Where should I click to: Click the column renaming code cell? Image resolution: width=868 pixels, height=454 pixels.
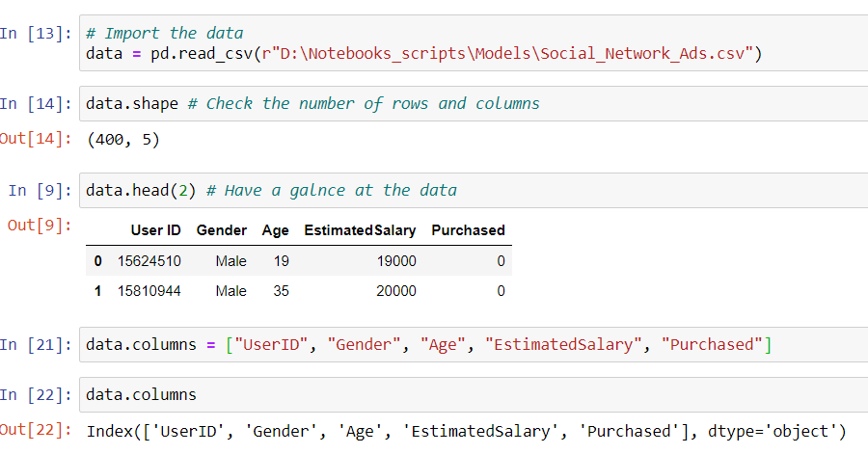[473, 344]
